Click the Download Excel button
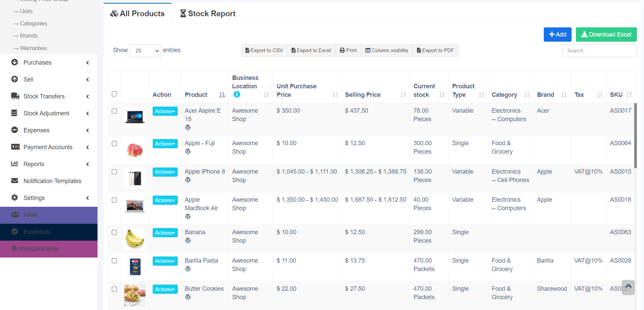Image resolution: width=644 pixels, height=310 pixels. point(606,35)
